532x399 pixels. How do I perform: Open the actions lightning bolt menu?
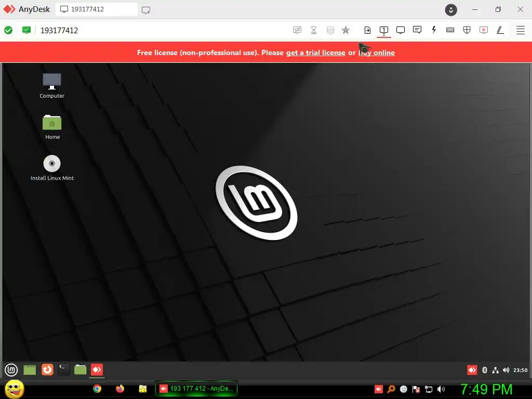click(434, 30)
